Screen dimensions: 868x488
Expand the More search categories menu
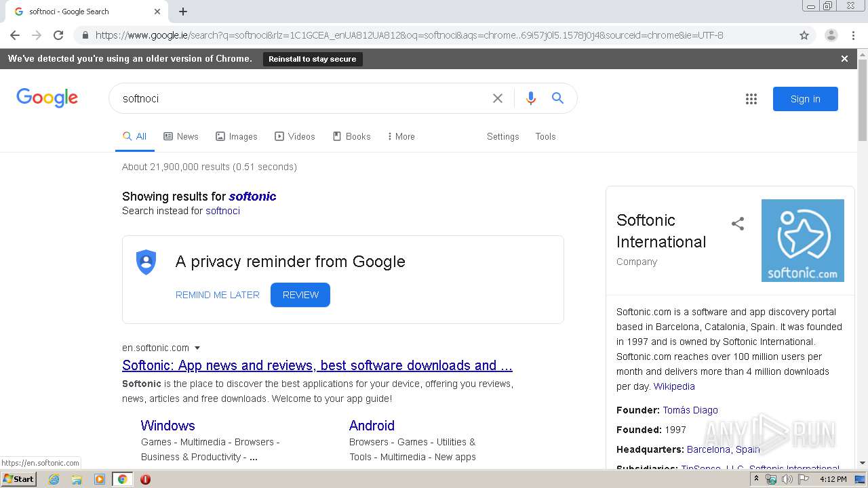pyautogui.click(x=401, y=136)
